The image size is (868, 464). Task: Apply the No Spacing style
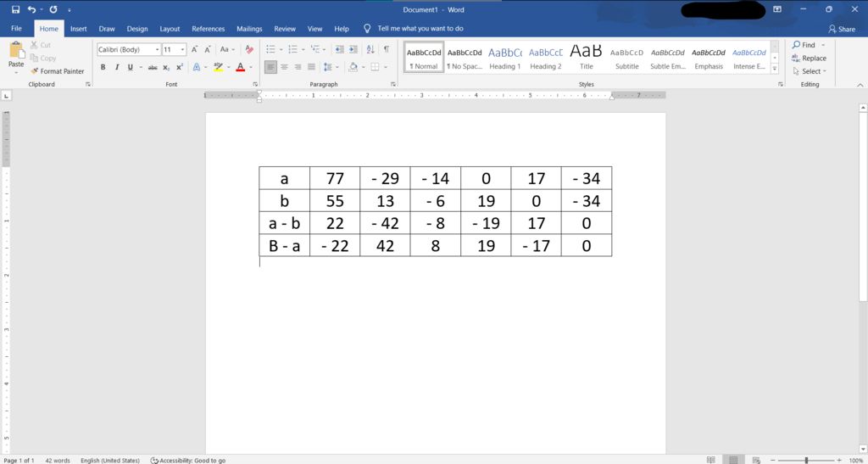(x=465, y=57)
